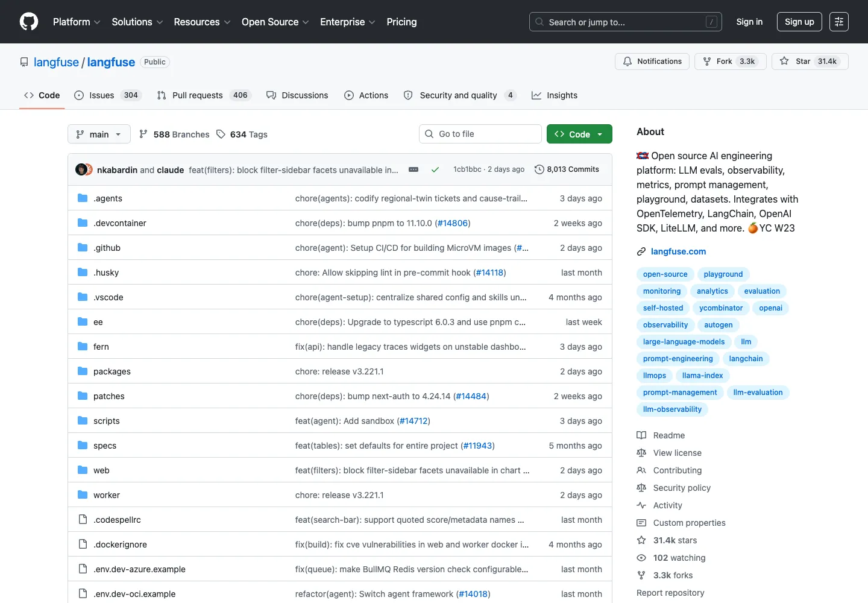This screenshot has height=603, width=868.
Task: Switch to the Insights tab
Action: pyautogui.click(x=555, y=95)
